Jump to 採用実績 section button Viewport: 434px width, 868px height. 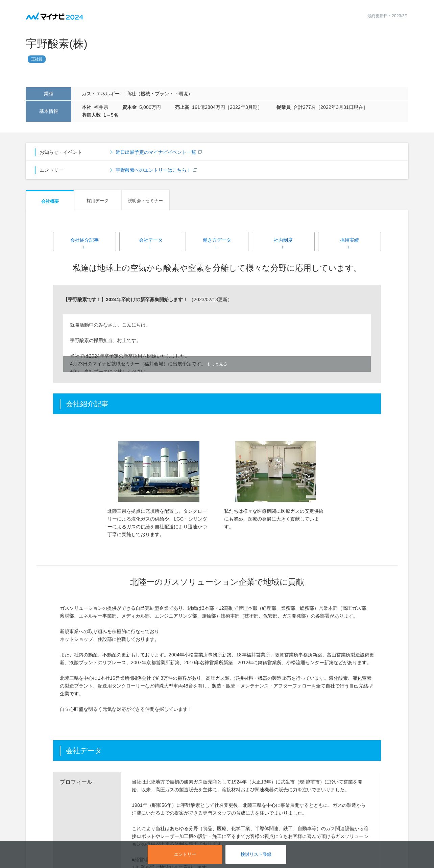tap(349, 241)
